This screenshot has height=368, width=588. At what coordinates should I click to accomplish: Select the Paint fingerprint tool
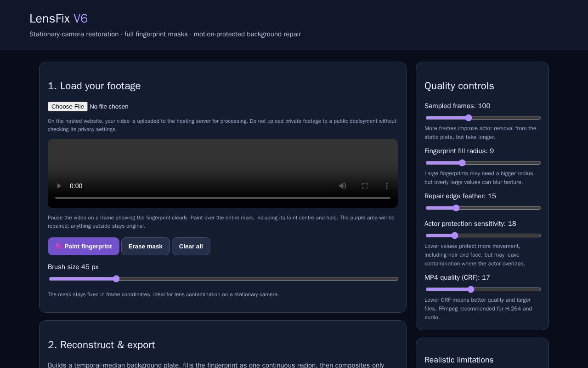84,246
